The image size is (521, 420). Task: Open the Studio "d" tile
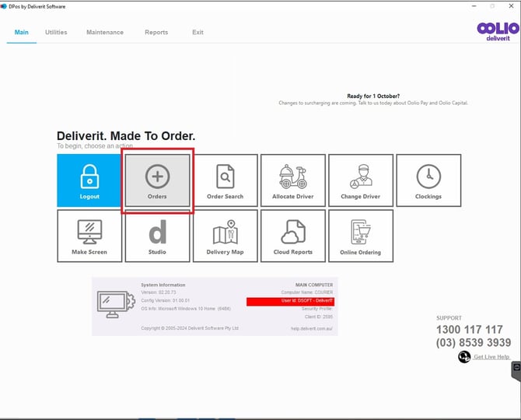[x=158, y=236]
